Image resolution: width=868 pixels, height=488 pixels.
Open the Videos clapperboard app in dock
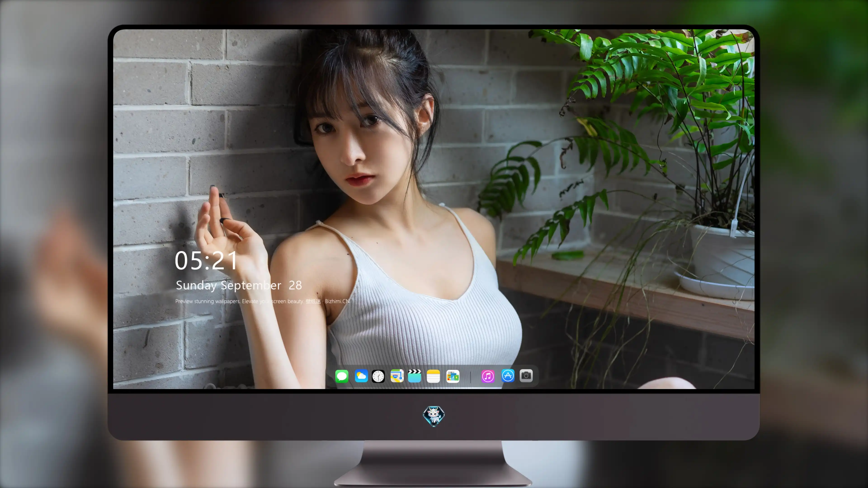pos(415,376)
